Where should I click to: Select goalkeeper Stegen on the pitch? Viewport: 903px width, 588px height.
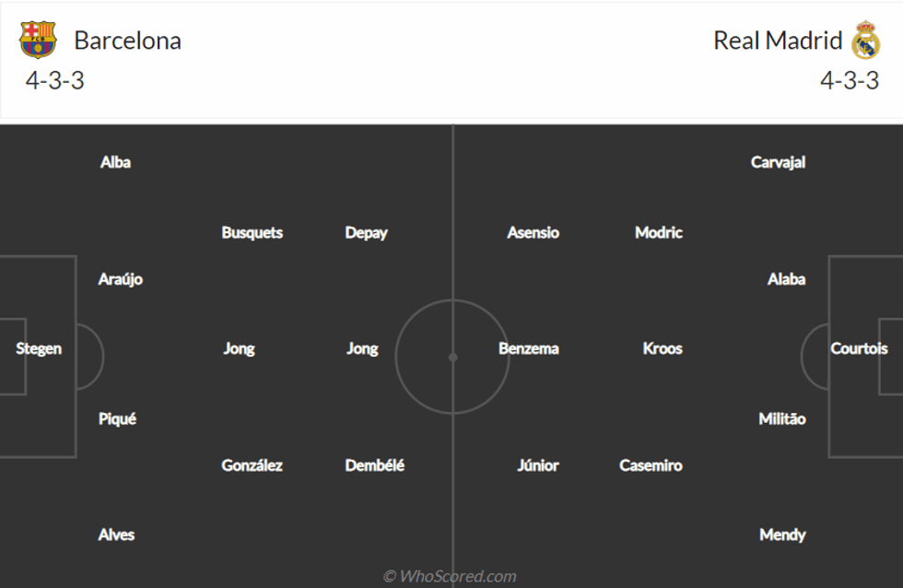(39, 348)
